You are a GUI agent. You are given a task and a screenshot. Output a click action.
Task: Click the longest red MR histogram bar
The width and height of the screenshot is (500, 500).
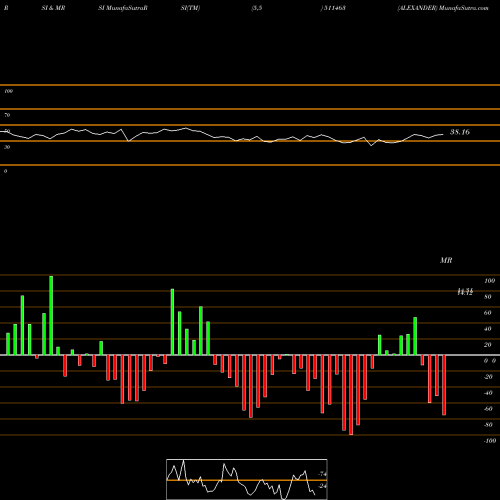351,395
